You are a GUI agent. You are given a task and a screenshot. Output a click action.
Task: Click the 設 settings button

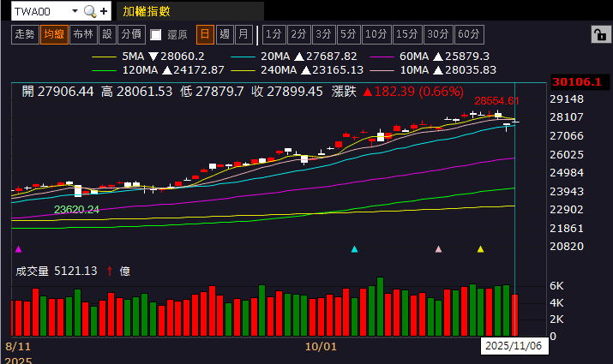tap(107, 35)
